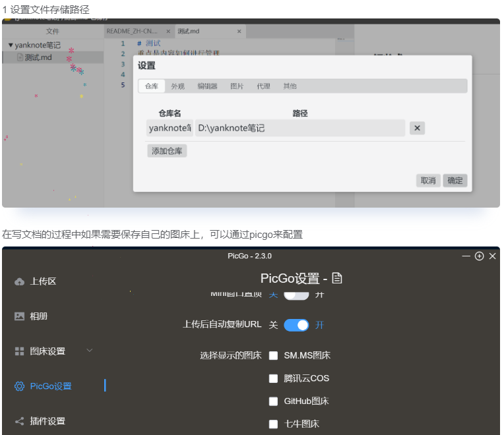Click the 添加仓库 button
The image size is (504, 435).
[167, 151]
